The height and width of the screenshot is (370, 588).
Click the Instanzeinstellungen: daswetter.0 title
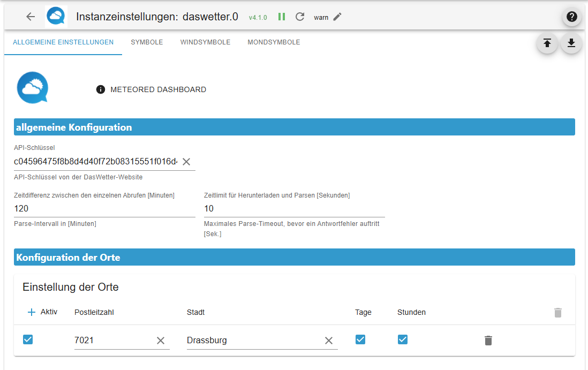[157, 17]
